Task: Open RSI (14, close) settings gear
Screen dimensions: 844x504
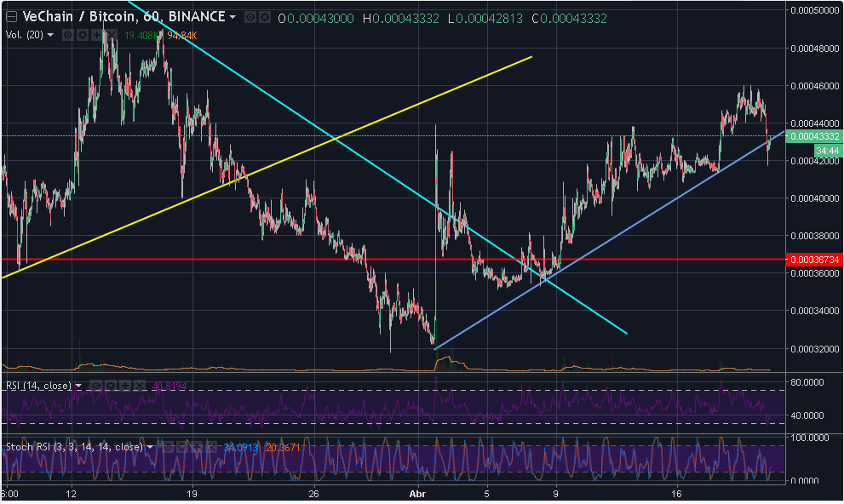Action: [x=111, y=386]
